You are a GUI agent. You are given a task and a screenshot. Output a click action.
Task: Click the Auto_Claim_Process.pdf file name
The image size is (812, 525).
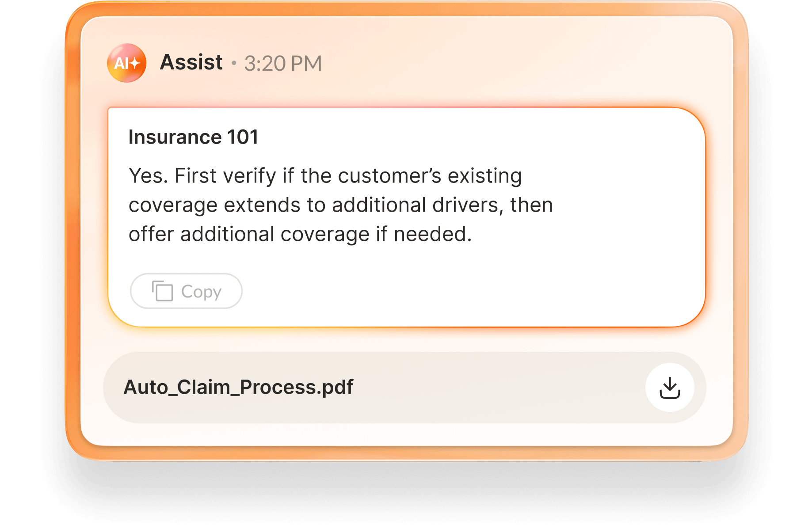point(238,387)
